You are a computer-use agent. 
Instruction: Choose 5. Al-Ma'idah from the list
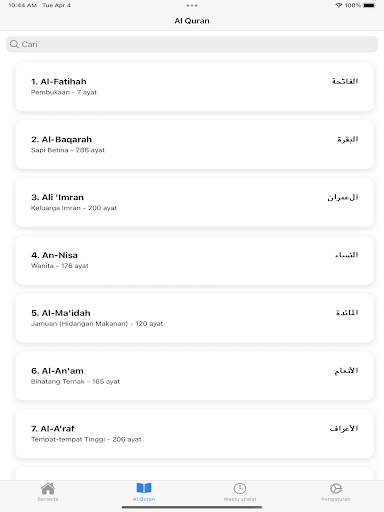pyautogui.click(x=194, y=318)
